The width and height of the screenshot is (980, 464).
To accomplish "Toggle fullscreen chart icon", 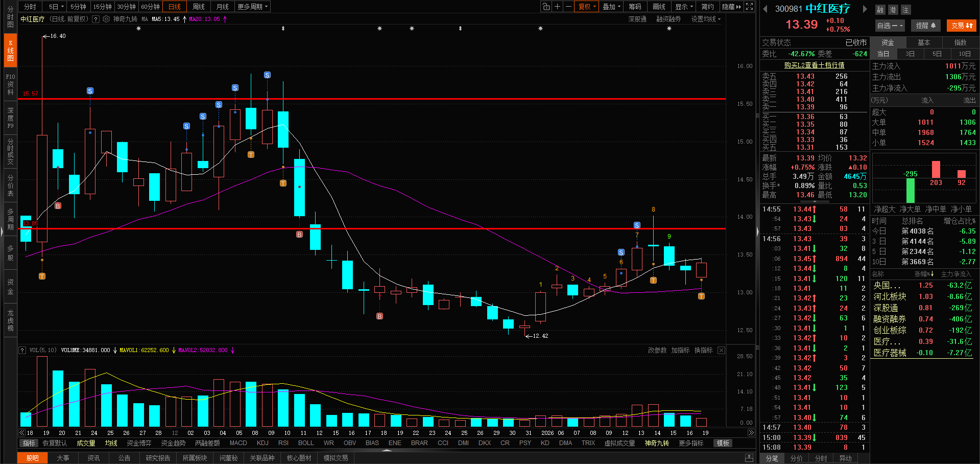I will tap(749, 7).
